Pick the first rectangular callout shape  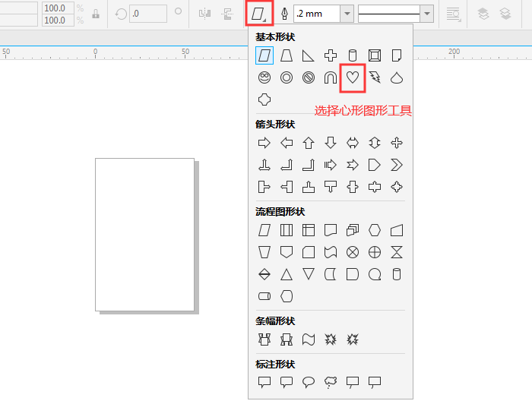[x=264, y=382]
